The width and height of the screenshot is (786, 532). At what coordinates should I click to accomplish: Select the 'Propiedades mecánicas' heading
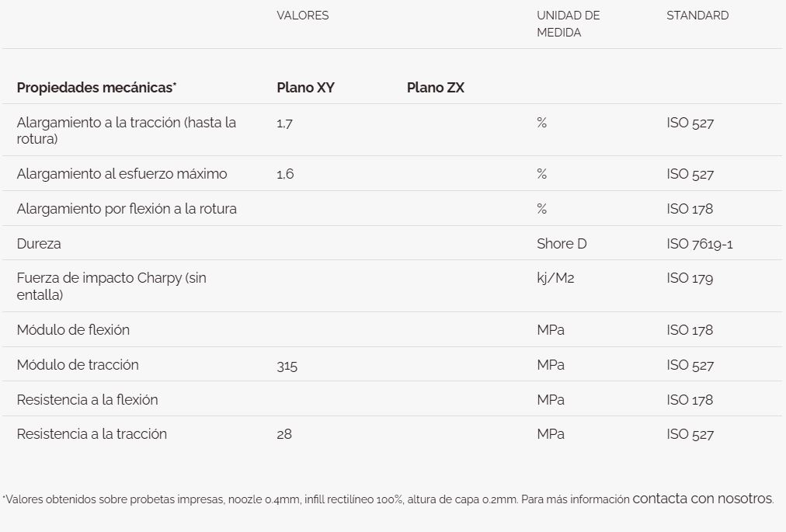(96, 87)
